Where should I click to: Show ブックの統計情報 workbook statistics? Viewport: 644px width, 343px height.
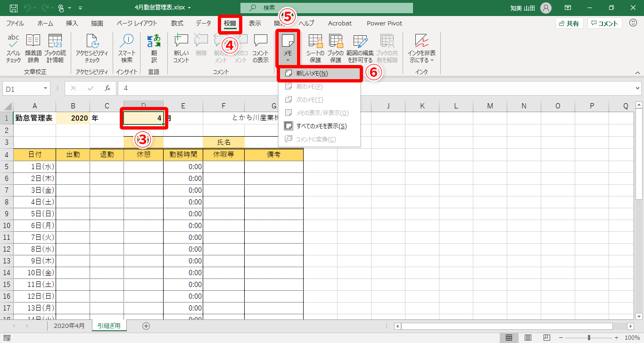[x=55, y=49]
